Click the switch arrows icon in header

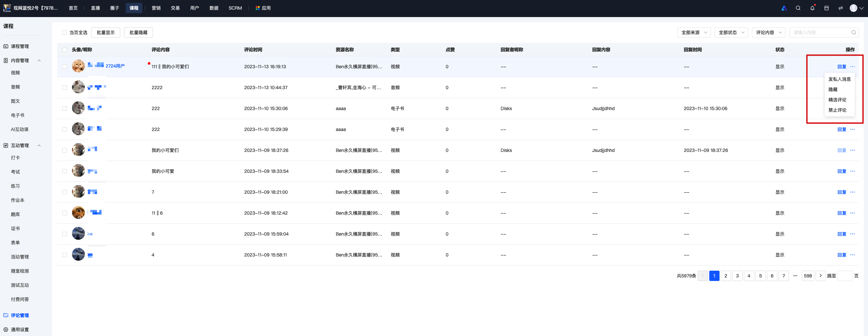pyautogui.click(x=840, y=8)
